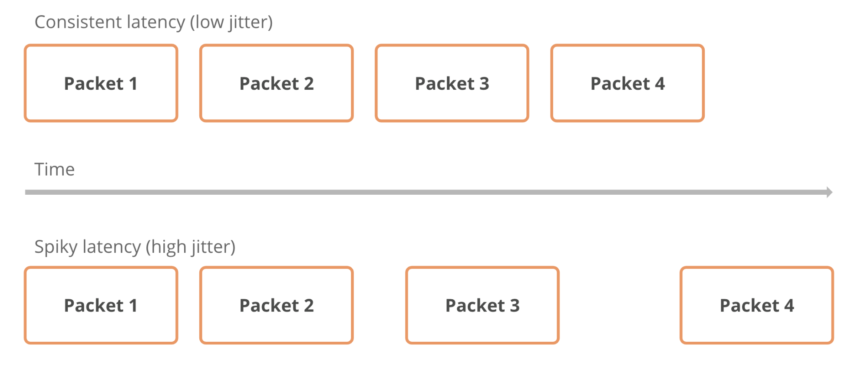Click the wide gap between spiky Packet 3 and 4

[x=620, y=305]
